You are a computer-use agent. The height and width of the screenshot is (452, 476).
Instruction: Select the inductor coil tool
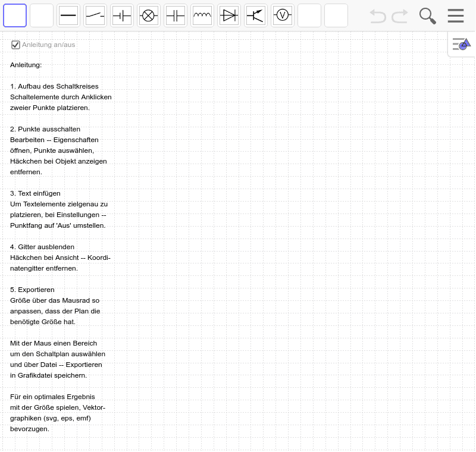click(x=202, y=15)
